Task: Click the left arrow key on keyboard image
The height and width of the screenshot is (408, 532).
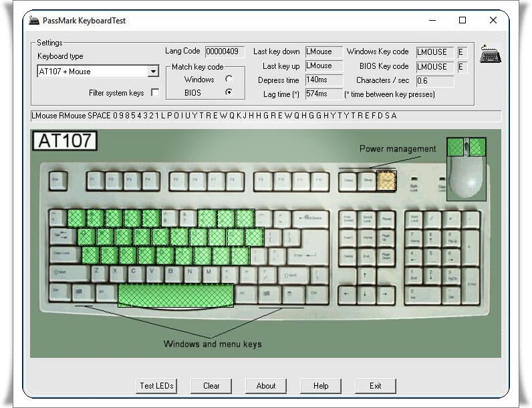Action: tap(346, 294)
